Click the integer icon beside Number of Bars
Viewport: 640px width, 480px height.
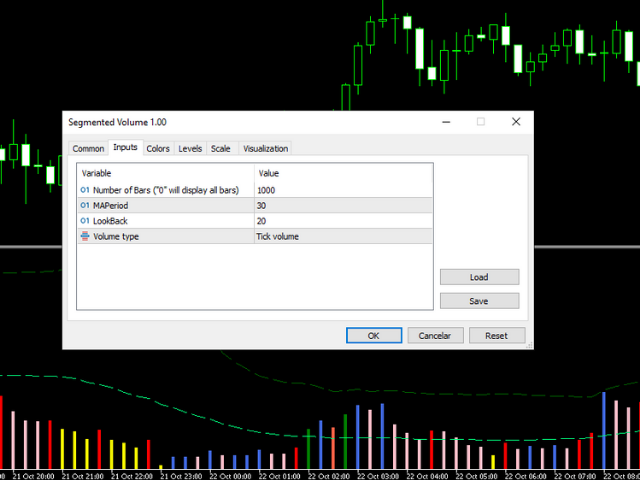[85, 190]
